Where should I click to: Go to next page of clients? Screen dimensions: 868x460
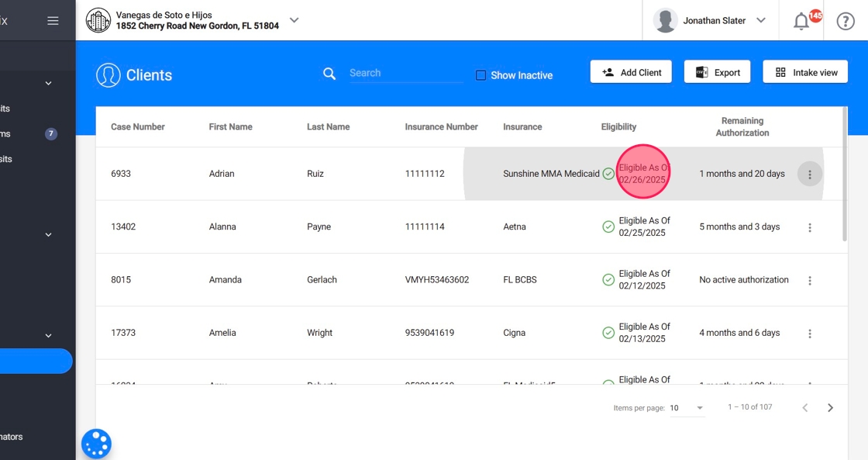tap(830, 408)
